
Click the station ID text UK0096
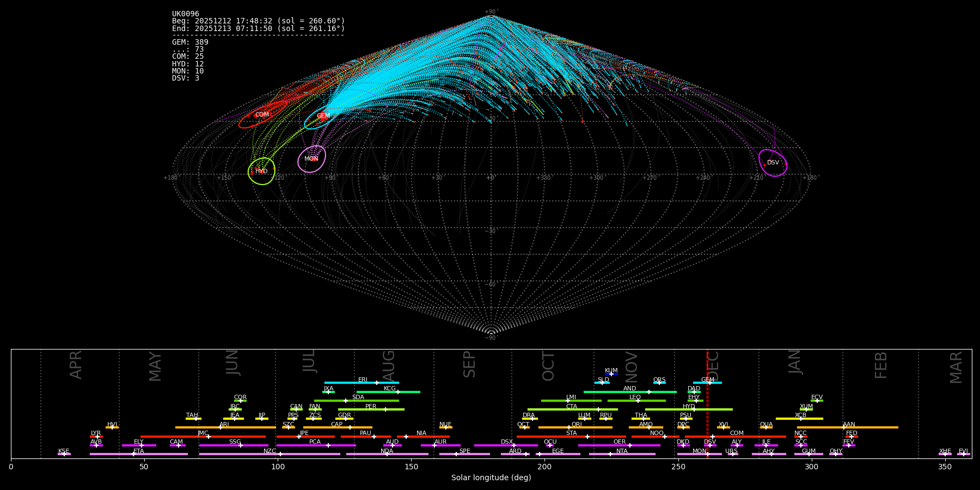(186, 14)
